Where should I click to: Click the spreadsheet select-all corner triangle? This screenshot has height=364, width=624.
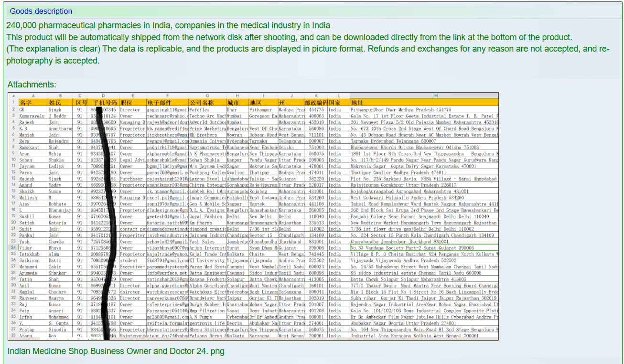13,96
